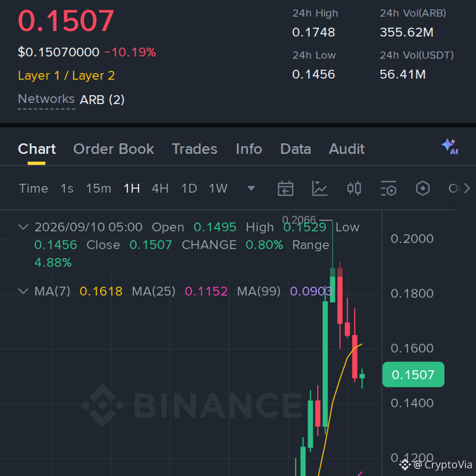The height and width of the screenshot is (476, 476).
Task: Open the more intervals dropdown arrow
Action: (251, 189)
